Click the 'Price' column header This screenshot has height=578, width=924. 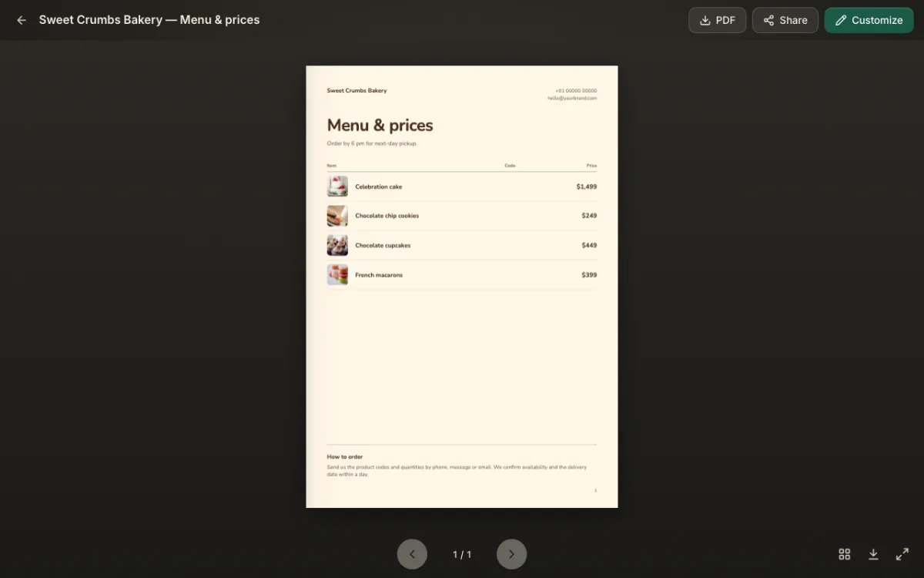tap(591, 166)
